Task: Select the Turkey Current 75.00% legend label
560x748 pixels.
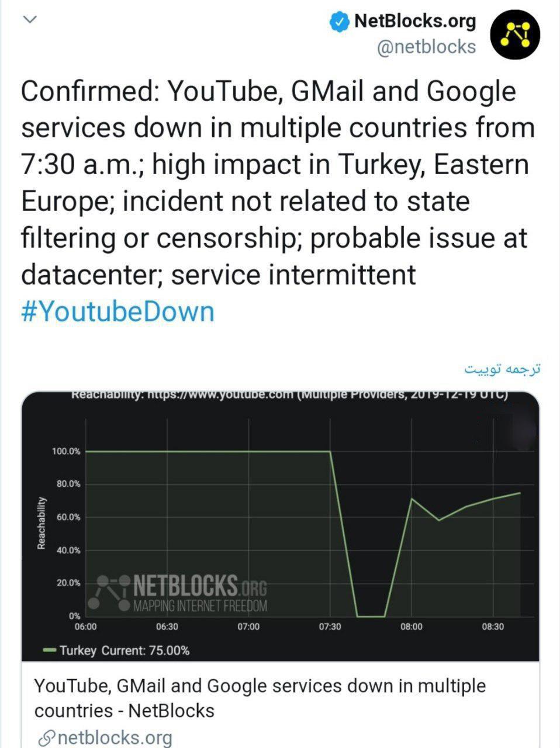Action: point(125,650)
